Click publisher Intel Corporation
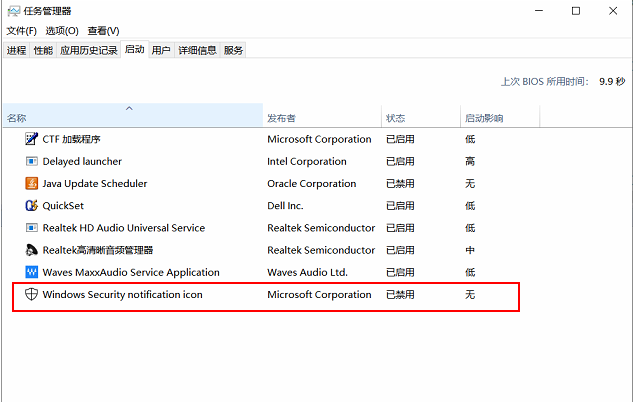Screen dimensions: 633x402 (307, 161)
